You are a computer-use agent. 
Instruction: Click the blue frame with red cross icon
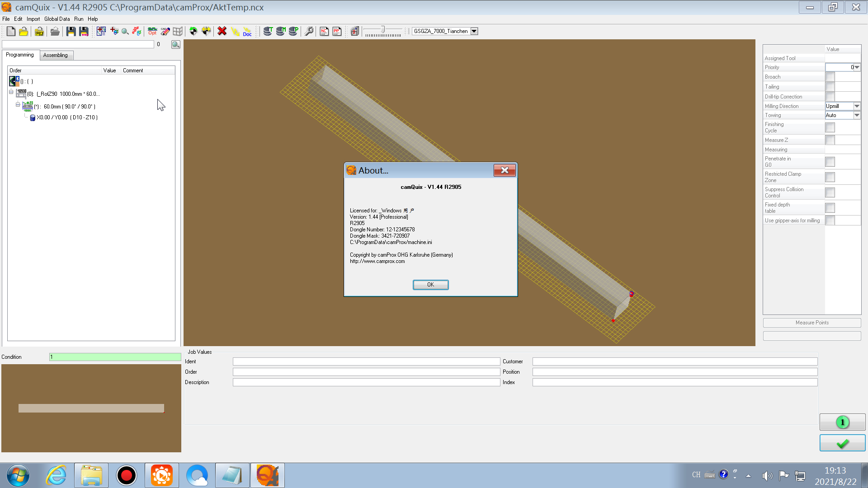[x=101, y=31]
